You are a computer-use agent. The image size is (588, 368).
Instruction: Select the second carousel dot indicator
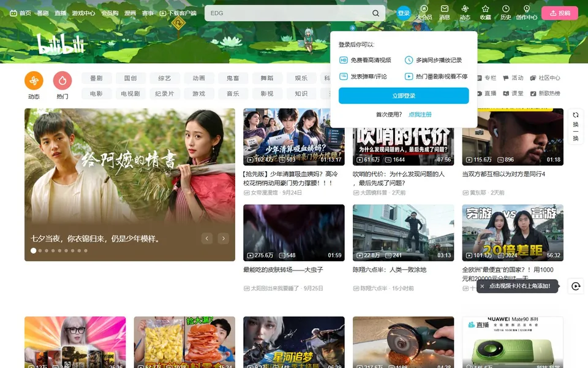40,250
